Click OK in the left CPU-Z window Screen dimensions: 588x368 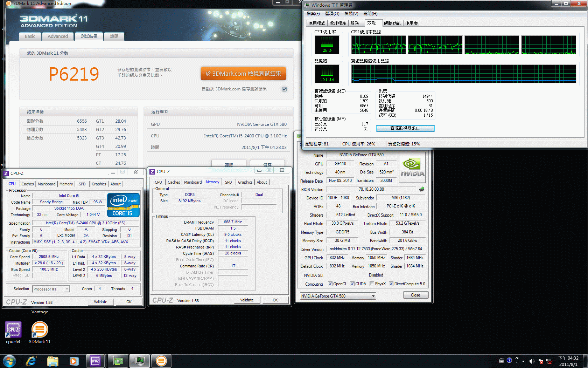pyautogui.click(x=129, y=302)
